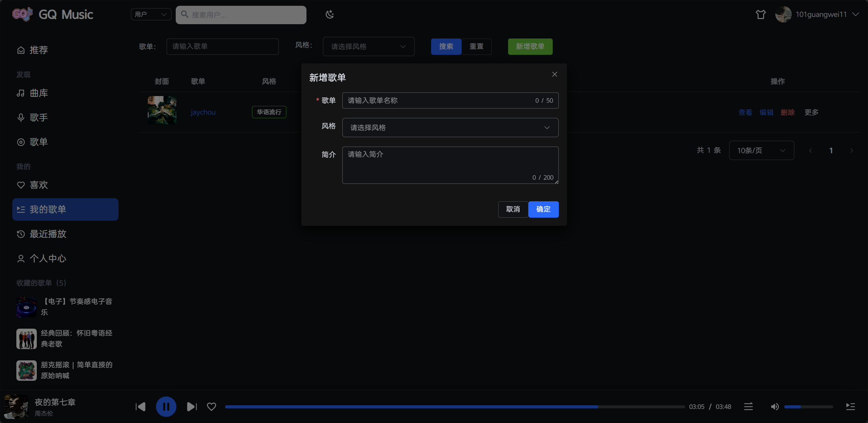
Task: Mute the volume speaker icon
Action: (x=775, y=406)
